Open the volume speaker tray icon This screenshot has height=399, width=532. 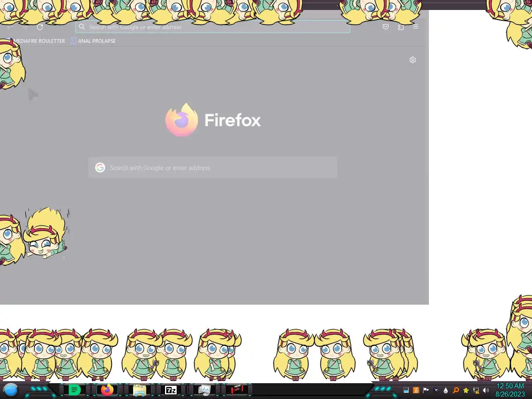486,390
